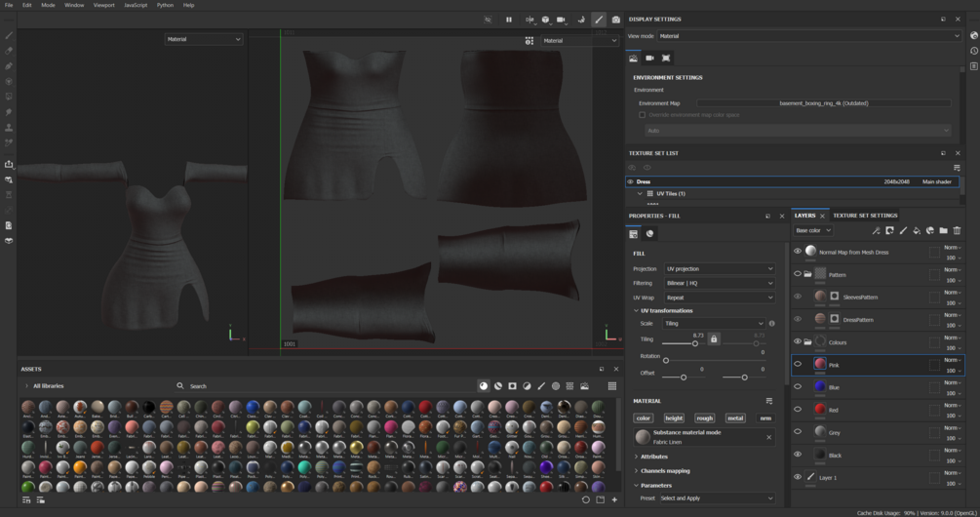Viewport: 980px width, 517px height.
Task: Toggle the metal channel button
Action: 735,418
